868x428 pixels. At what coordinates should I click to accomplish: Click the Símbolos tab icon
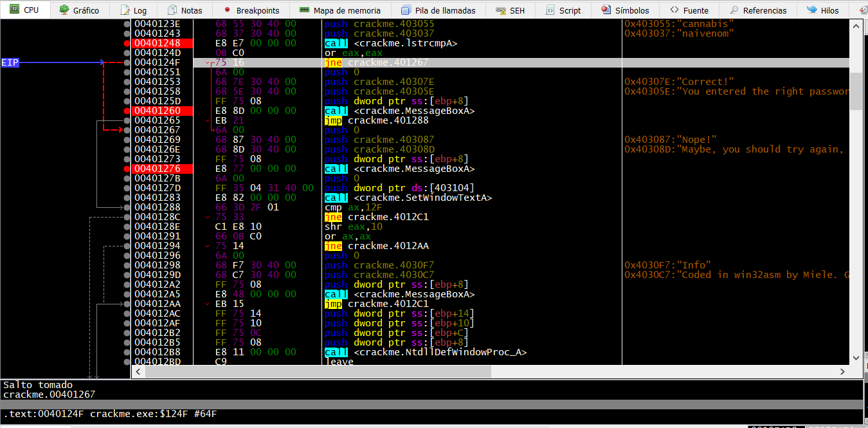coord(606,10)
